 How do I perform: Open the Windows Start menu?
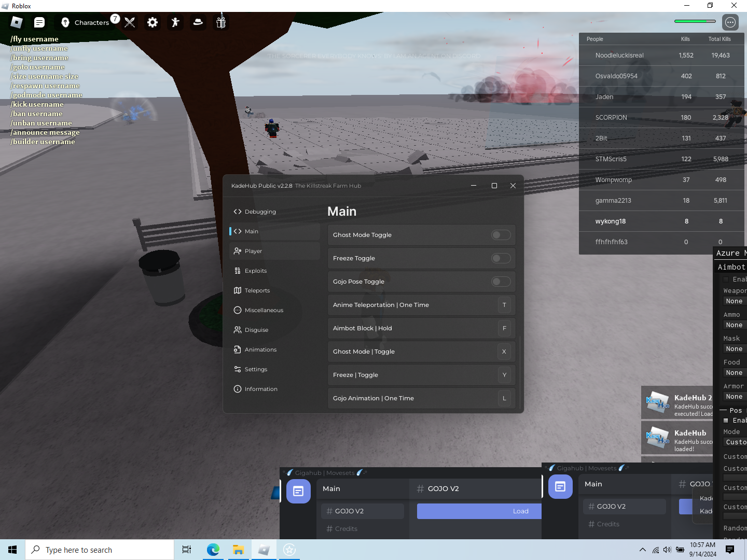[x=12, y=550]
